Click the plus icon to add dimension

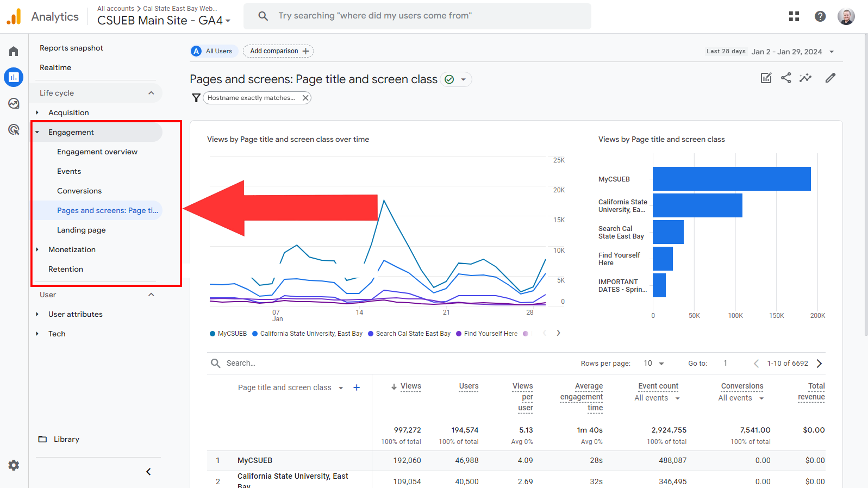357,387
